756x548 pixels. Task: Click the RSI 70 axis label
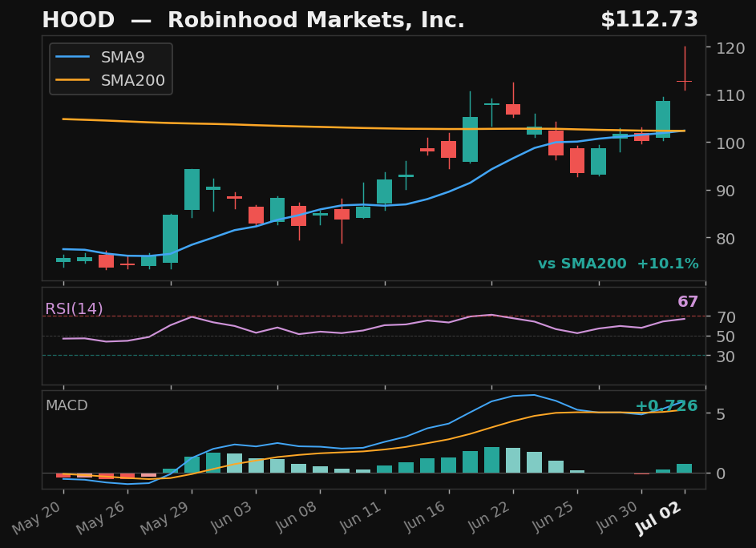pos(726,317)
